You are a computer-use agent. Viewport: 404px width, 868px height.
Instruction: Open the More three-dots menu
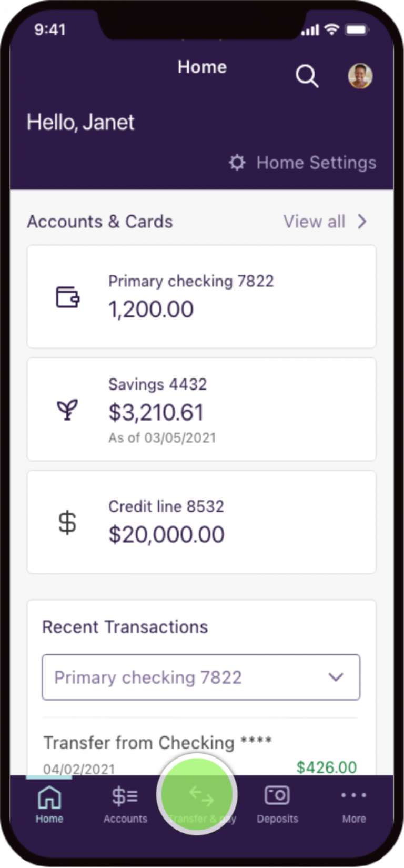[353, 802]
